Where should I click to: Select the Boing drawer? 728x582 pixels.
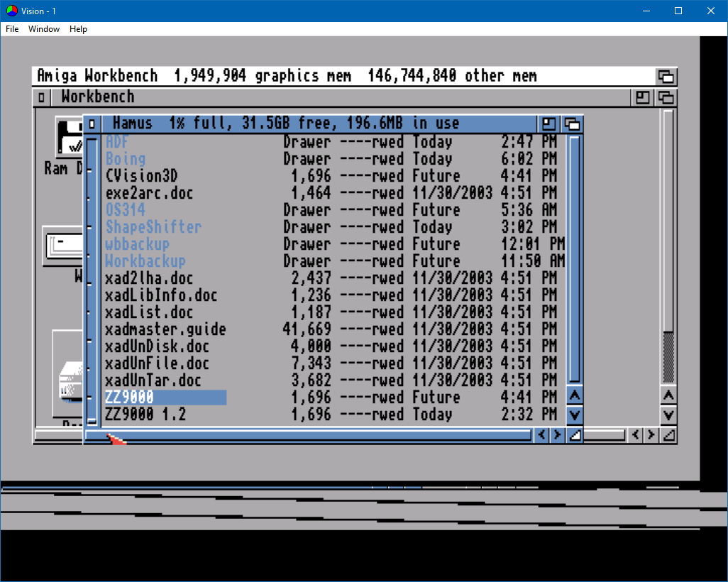(x=126, y=159)
